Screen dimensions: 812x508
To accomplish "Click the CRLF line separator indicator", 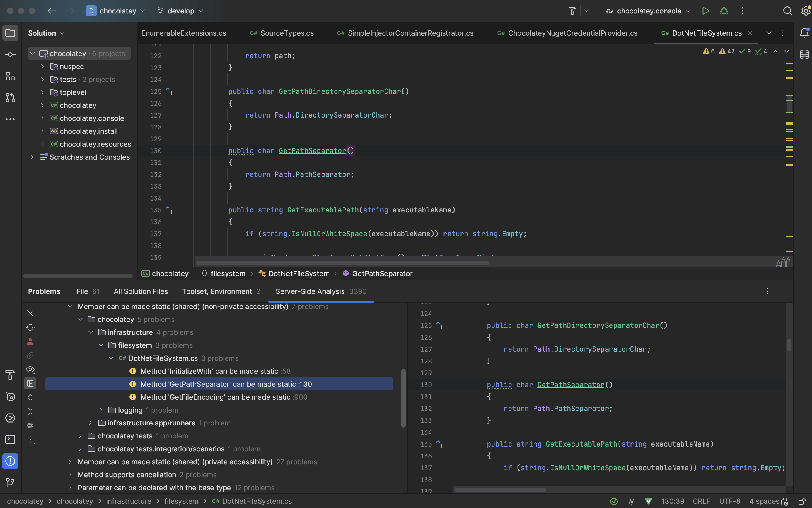I will click(701, 501).
